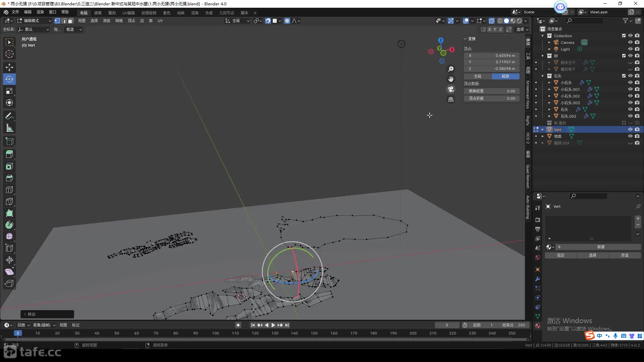
Task: Hide the 小石头.001 object in viewport
Action: tap(630, 89)
